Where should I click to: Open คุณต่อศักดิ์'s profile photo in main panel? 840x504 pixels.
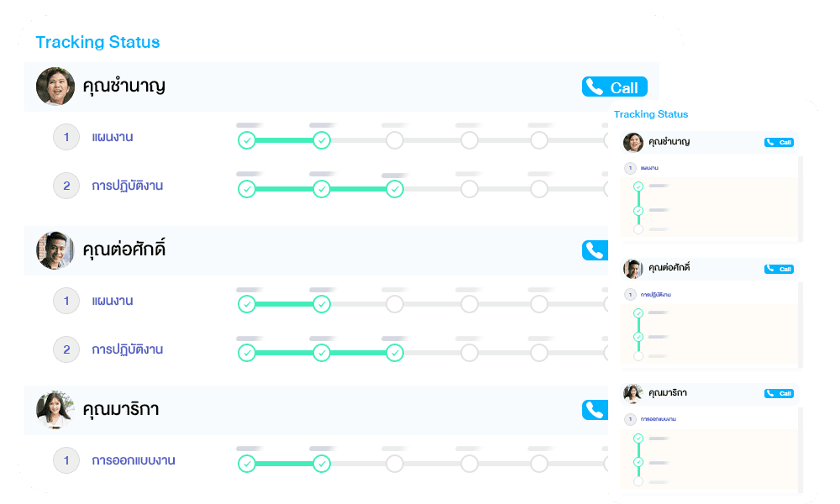point(55,250)
